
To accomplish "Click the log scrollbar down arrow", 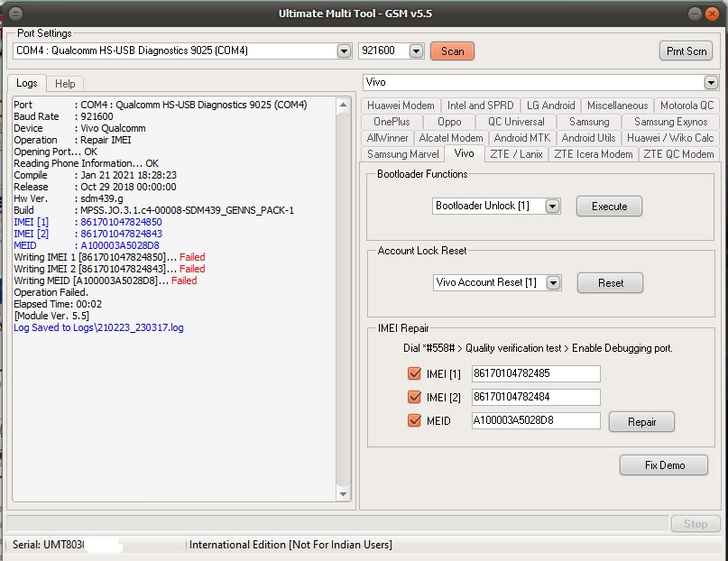I will click(343, 494).
